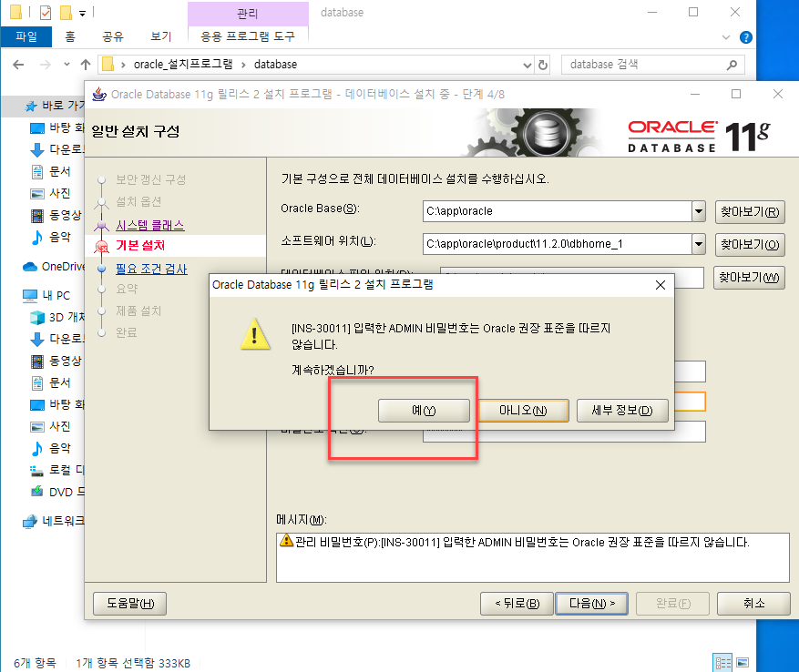This screenshot has width=799, height=672.
Task: Click warning icon in message box
Action: [x=286, y=541]
